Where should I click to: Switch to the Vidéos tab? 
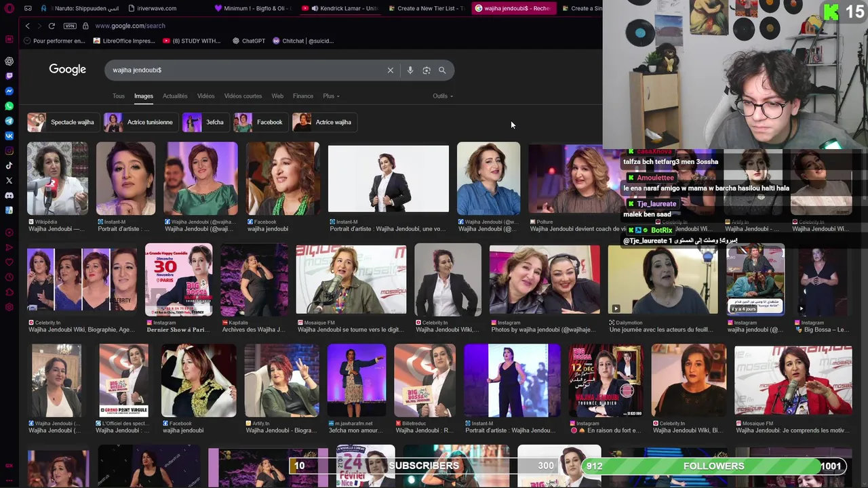205,96
